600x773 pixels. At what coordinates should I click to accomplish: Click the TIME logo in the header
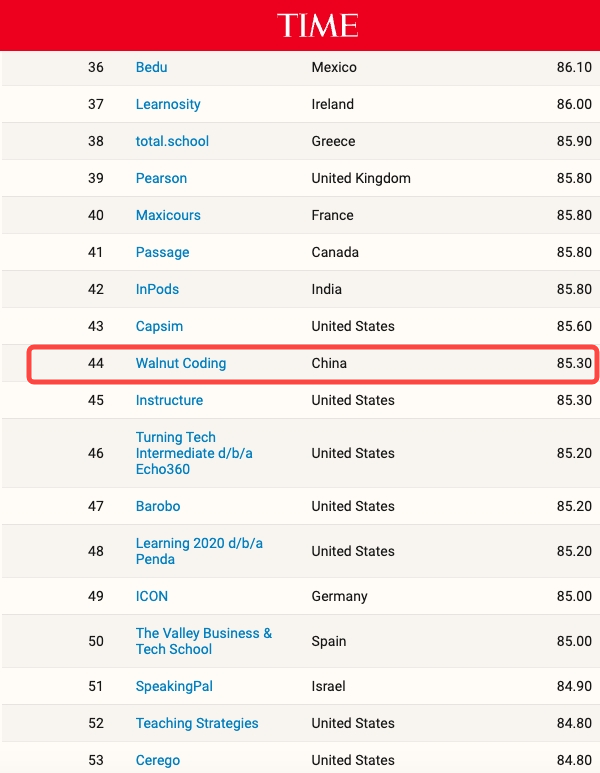pos(318,25)
